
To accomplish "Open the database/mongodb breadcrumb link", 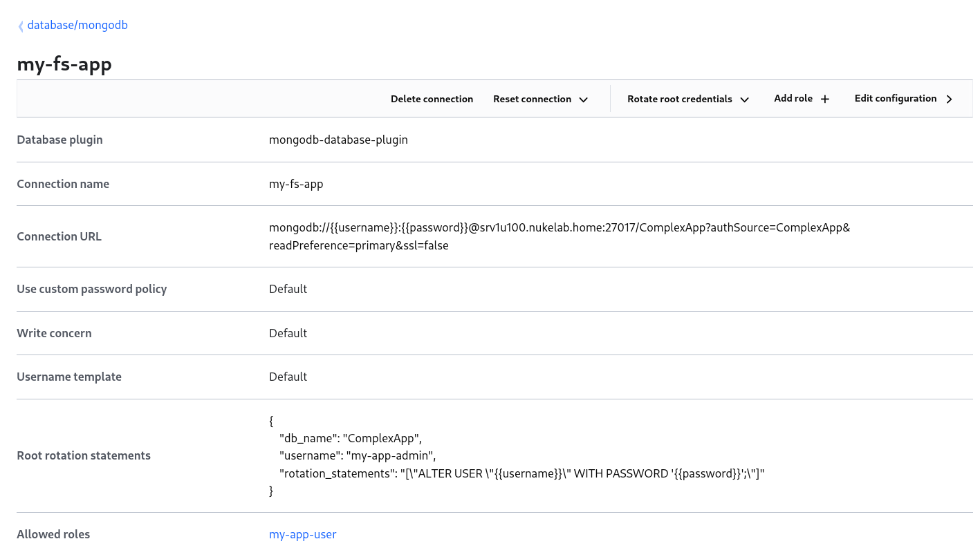I will click(x=77, y=26).
